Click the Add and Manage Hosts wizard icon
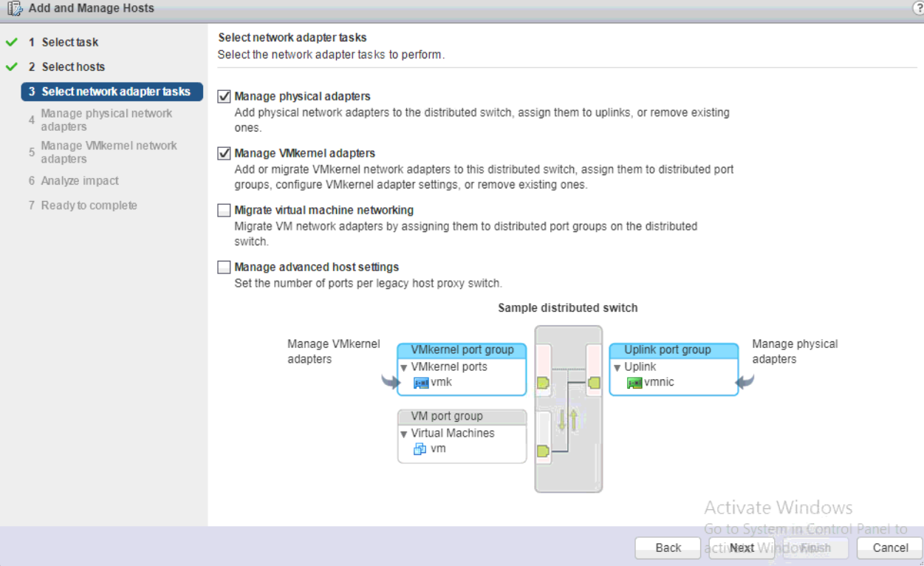924x566 pixels. point(15,9)
